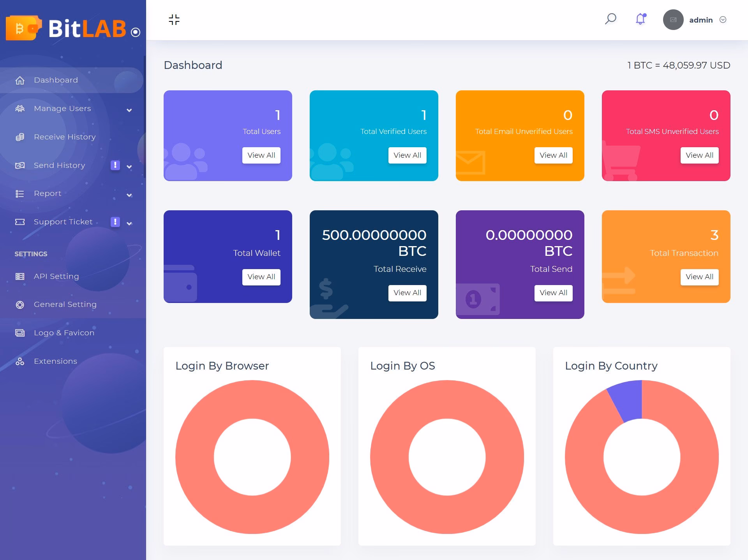This screenshot has width=748, height=560.
Task: Click the API Setting server icon
Action: pyautogui.click(x=20, y=276)
